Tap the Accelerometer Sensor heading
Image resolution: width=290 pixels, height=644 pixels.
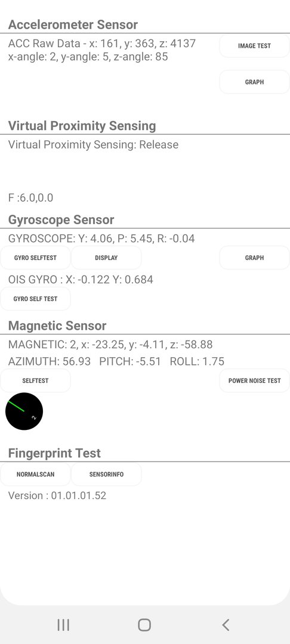tap(73, 24)
